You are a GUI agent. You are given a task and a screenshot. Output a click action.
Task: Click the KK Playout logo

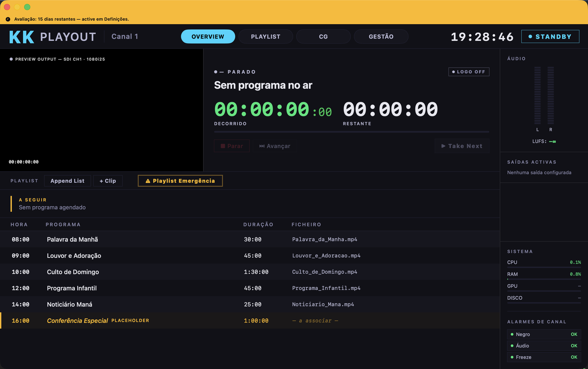pyautogui.click(x=53, y=37)
